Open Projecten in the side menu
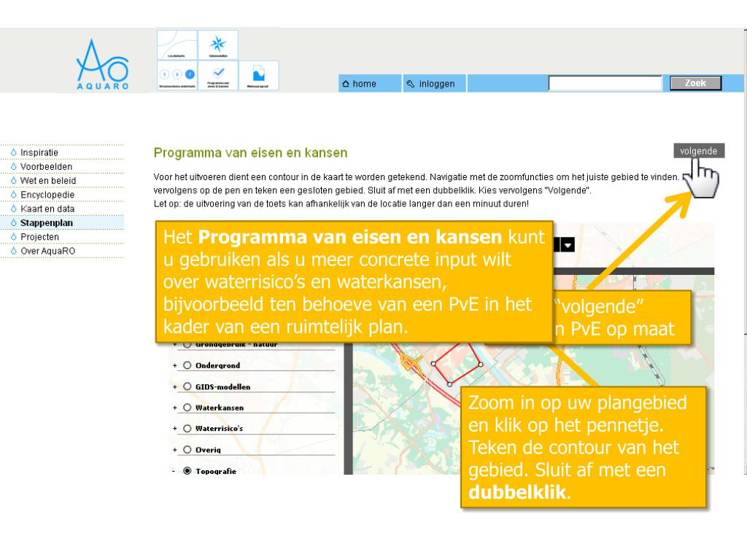Screen dimensions: 747x560 coord(39,237)
